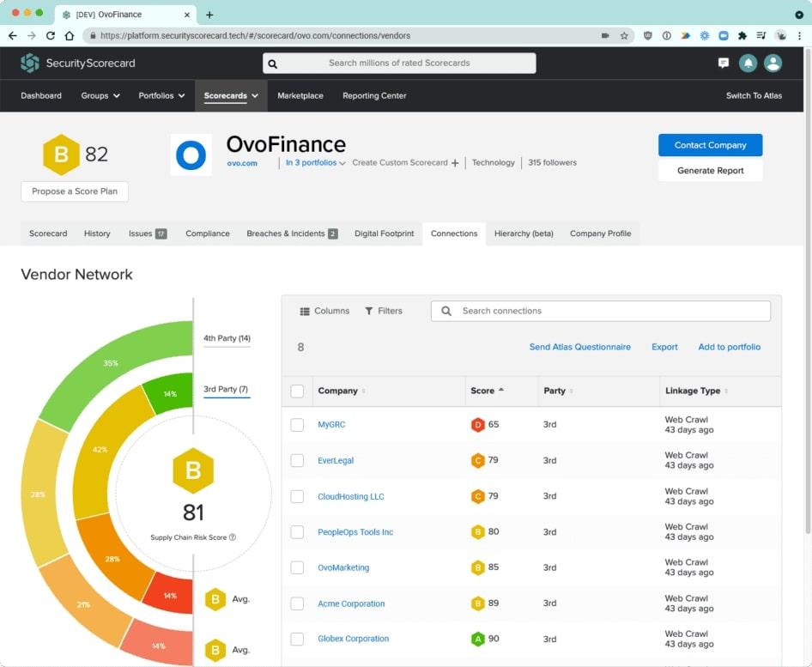This screenshot has width=812, height=667.
Task: Check the MyGRC row checkbox
Action: (297, 425)
